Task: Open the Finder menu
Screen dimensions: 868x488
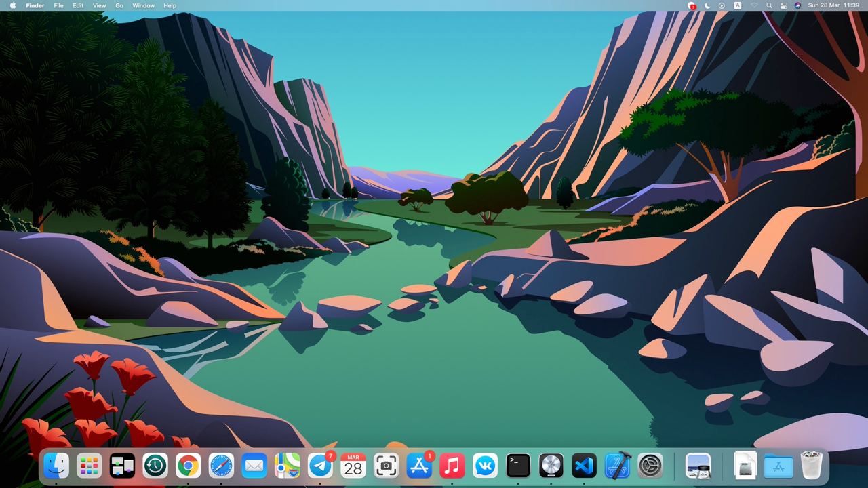Action: click(35, 5)
